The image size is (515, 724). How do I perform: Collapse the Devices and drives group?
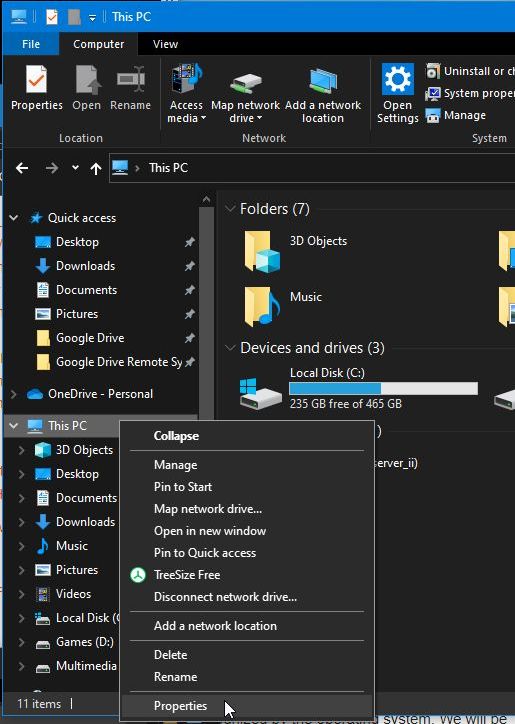pos(230,348)
